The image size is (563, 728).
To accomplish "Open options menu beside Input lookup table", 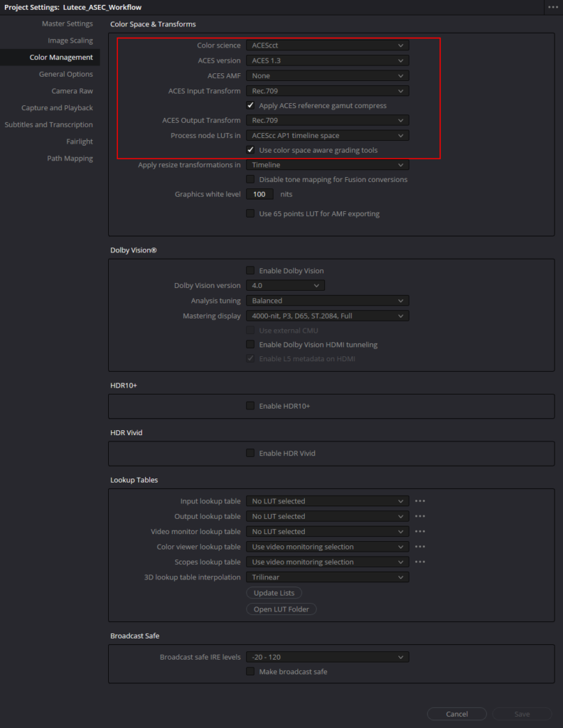I will click(420, 501).
